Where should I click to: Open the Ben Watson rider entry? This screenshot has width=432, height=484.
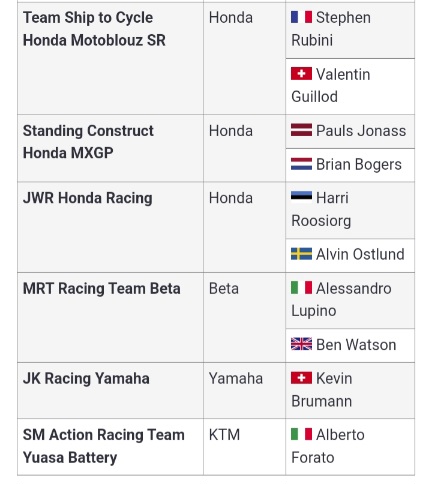[356, 345]
